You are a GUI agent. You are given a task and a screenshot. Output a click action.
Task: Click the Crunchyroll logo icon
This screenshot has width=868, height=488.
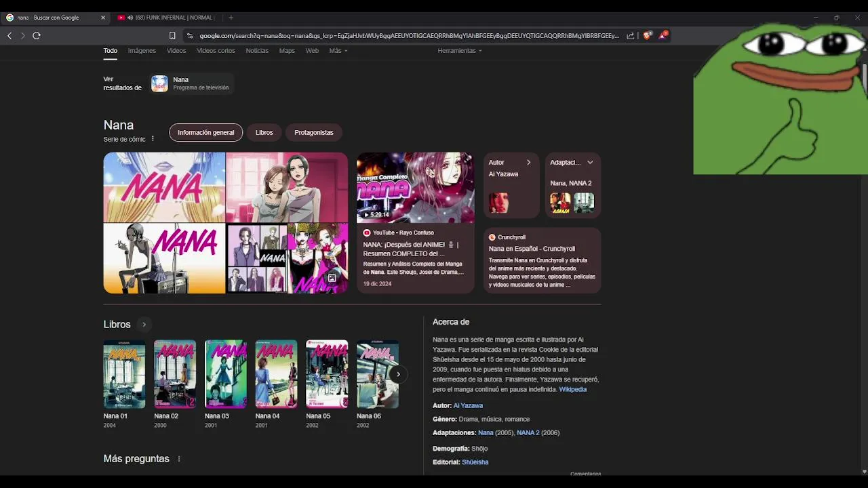492,237
